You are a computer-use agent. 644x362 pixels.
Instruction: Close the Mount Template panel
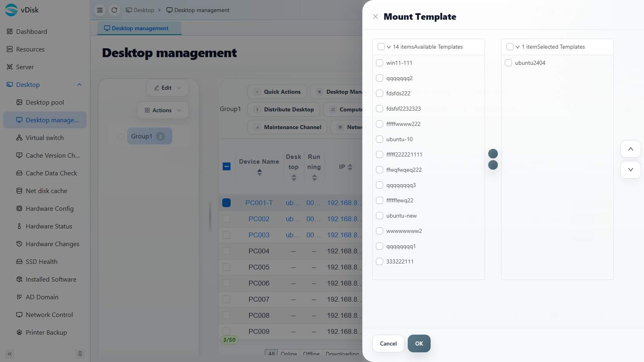[376, 16]
